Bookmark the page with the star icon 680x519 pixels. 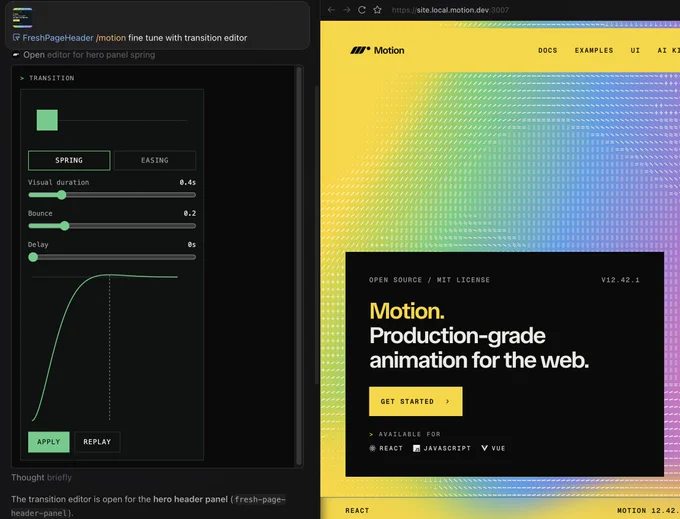pos(377,10)
